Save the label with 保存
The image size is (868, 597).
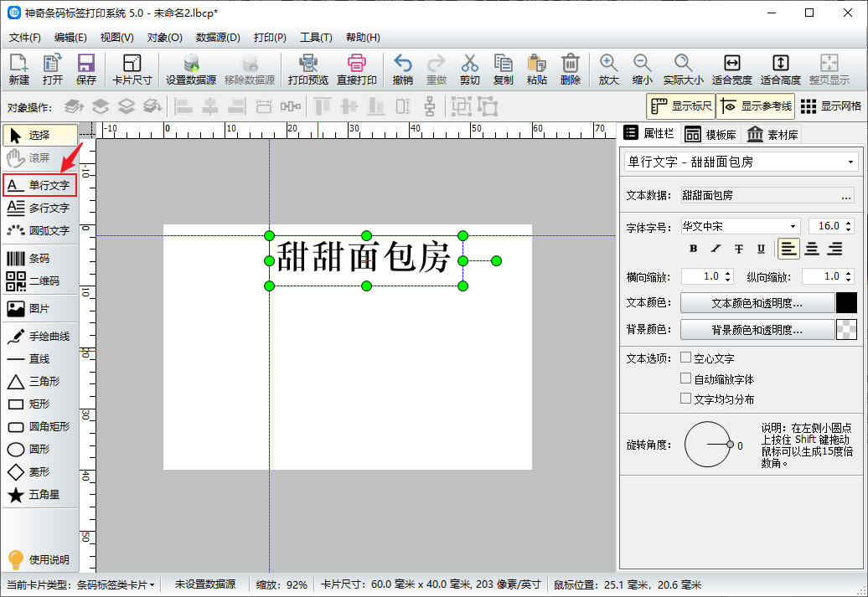click(85, 69)
